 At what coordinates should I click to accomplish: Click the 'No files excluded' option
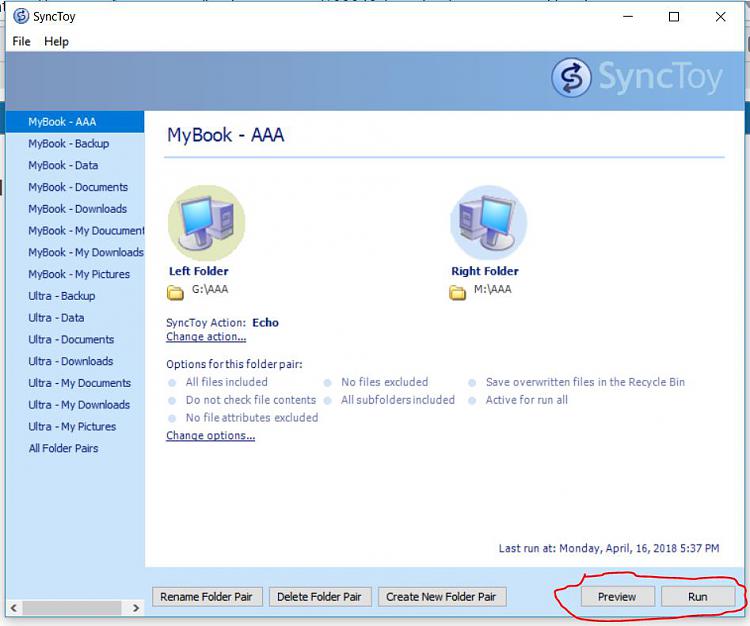tap(385, 382)
